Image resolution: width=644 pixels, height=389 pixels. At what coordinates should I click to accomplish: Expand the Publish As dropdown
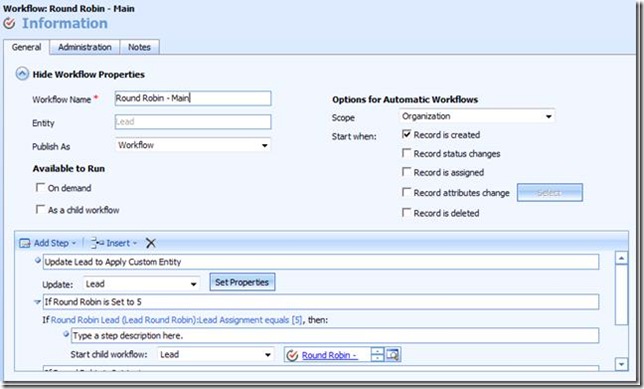point(193,145)
